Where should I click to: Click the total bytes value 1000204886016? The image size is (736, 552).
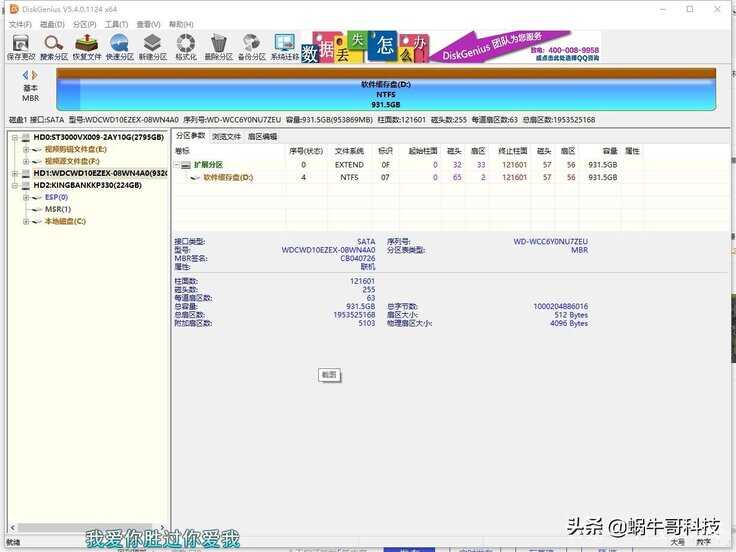coord(560,307)
